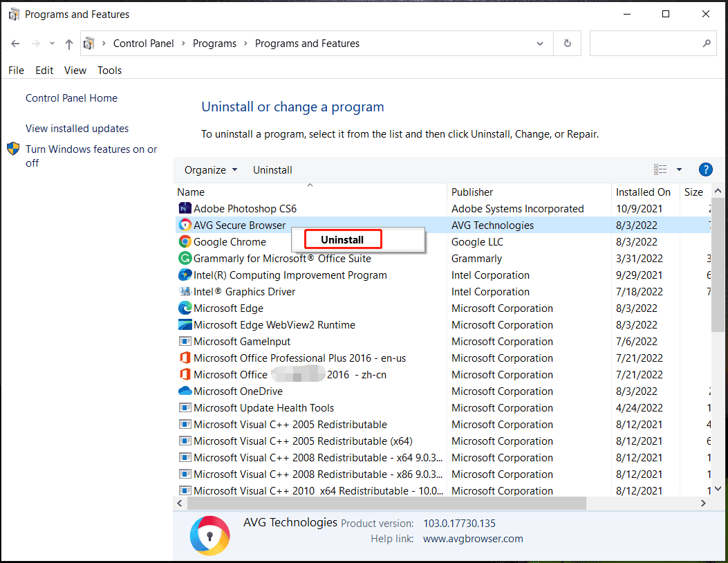Open the www.avgbrowser.com help link
The width and height of the screenshot is (728, 563).
pos(473,538)
